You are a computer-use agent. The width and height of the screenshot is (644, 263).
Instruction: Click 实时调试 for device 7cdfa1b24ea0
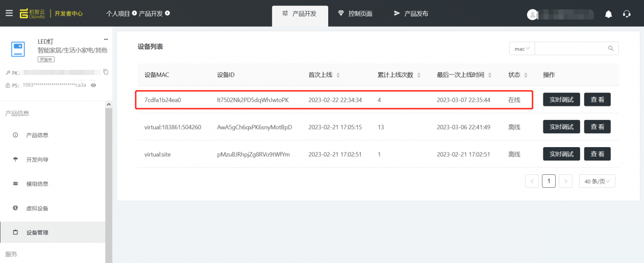coord(561,100)
